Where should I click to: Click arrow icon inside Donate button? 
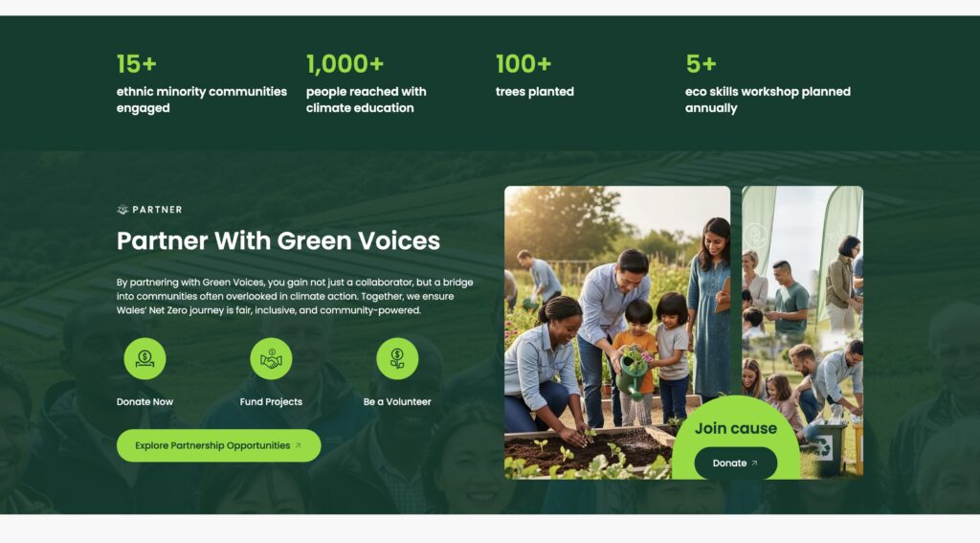click(x=754, y=463)
